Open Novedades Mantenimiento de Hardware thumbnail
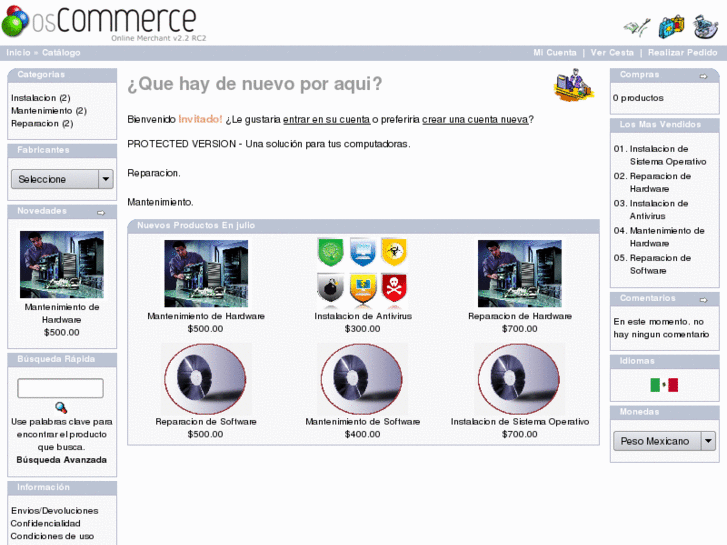 [x=62, y=264]
